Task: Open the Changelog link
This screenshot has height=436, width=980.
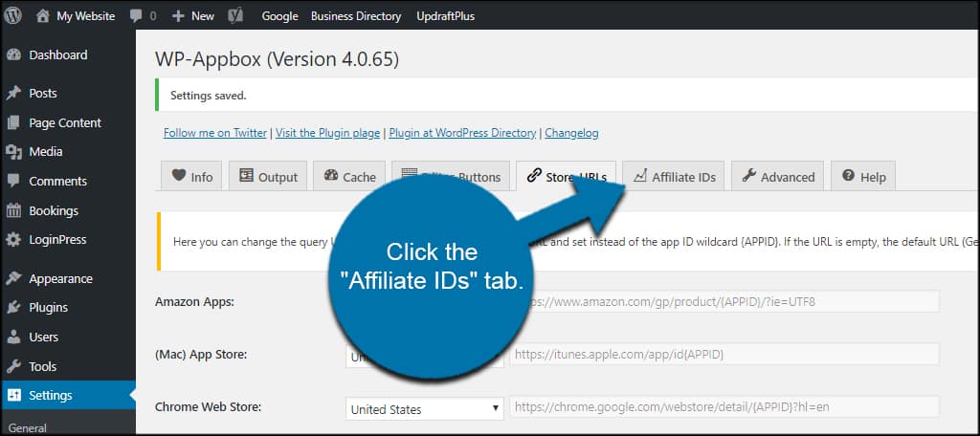Action: tap(572, 133)
